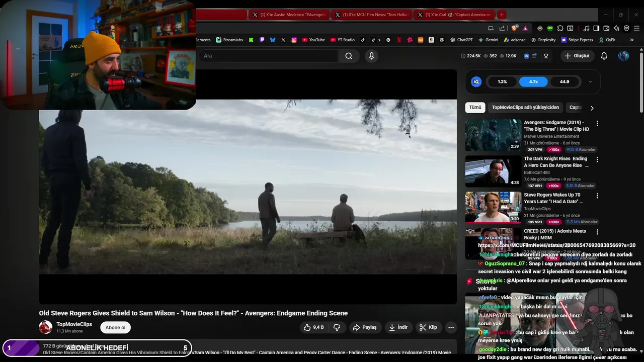Switch to X'te Carl Captain America tab
Image resolution: width=644 pixels, height=362 pixels.
point(455,15)
